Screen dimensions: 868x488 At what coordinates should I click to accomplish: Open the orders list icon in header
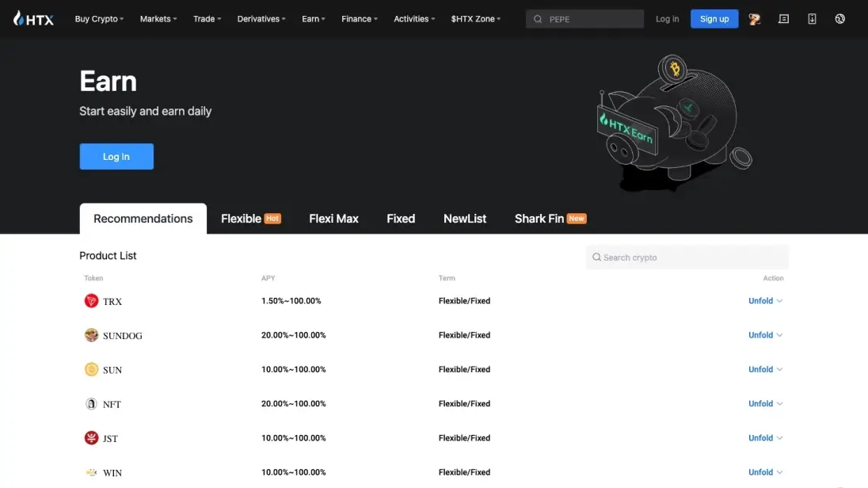(783, 19)
